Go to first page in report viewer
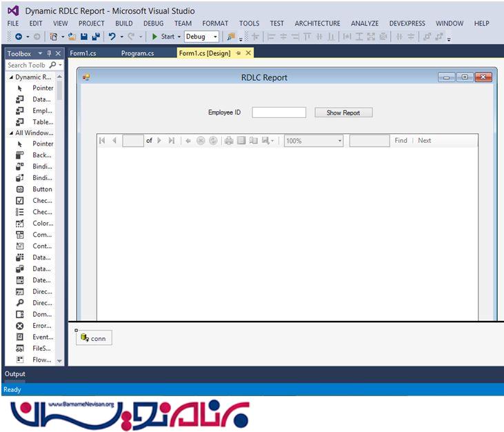Screen dimensions: 504x432 tap(103, 141)
